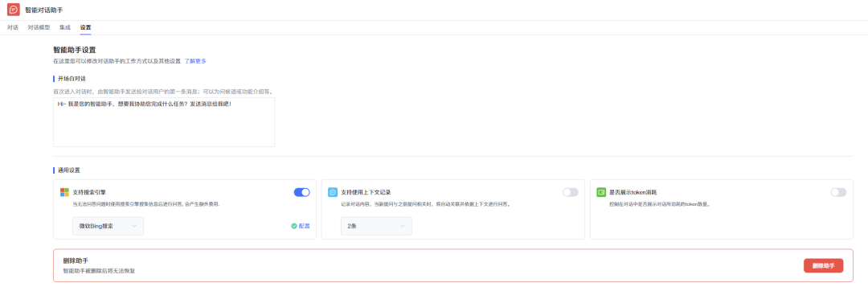Click the green check icon beside 配置

coord(294,226)
